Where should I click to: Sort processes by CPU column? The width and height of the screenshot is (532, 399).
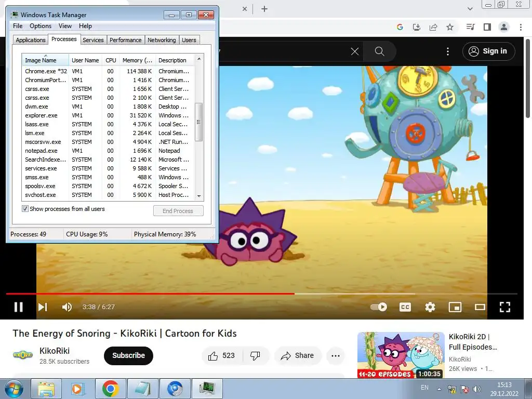111,60
